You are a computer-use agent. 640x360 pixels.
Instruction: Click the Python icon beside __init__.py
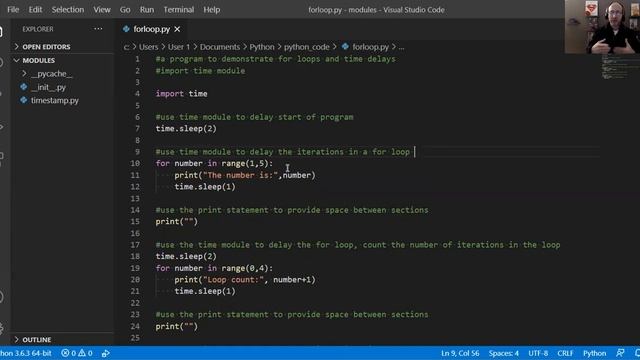tap(24, 87)
